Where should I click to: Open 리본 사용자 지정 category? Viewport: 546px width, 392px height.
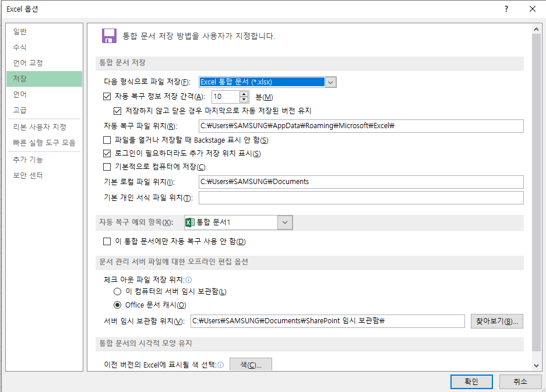[44, 127]
